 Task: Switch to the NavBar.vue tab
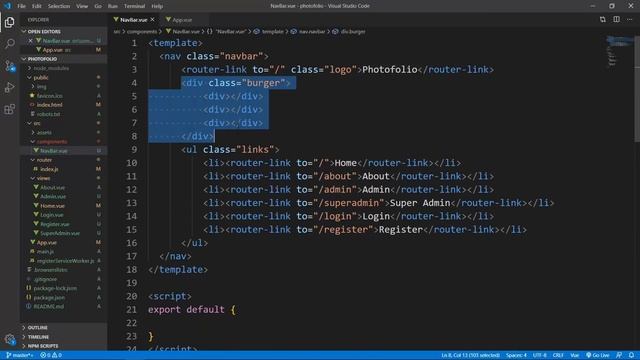coord(134,20)
